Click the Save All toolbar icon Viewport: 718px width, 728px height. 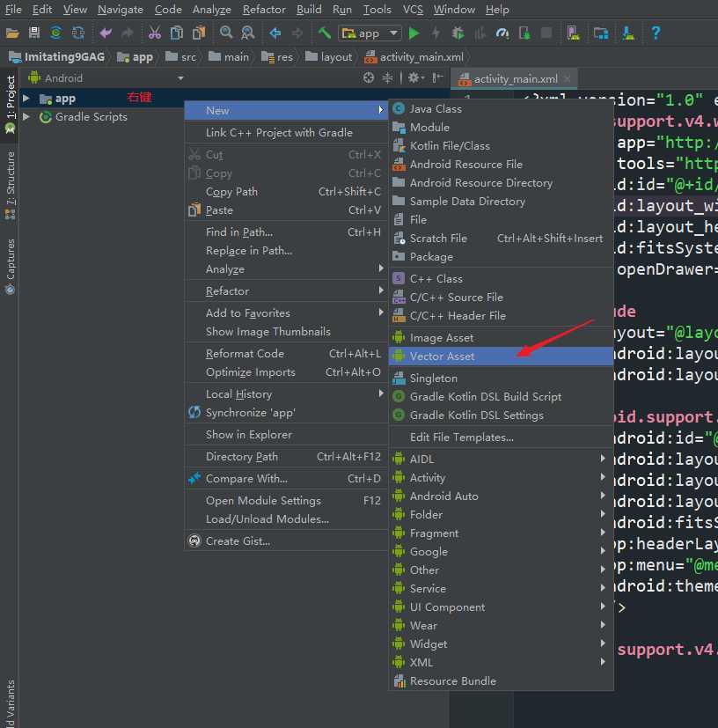pos(34,33)
